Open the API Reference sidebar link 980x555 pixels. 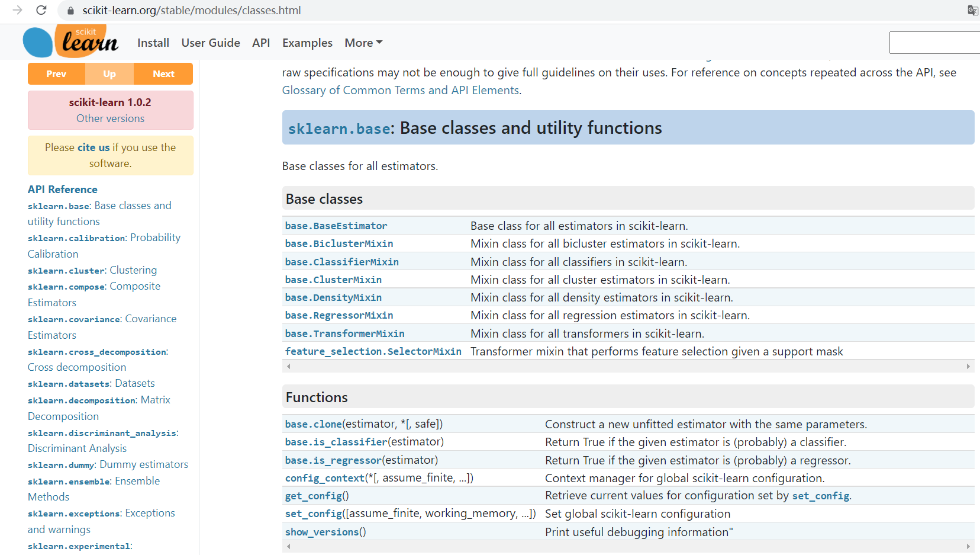[x=63, y=190]
